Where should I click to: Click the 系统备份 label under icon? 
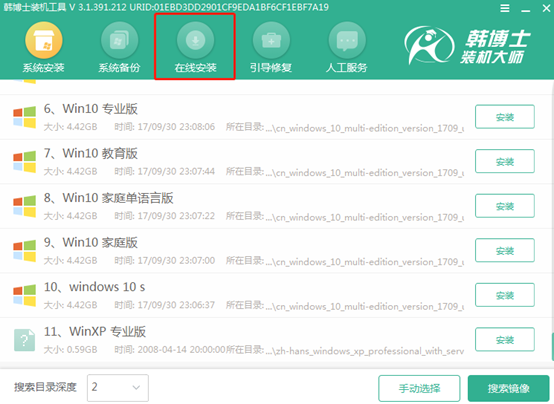119,68
